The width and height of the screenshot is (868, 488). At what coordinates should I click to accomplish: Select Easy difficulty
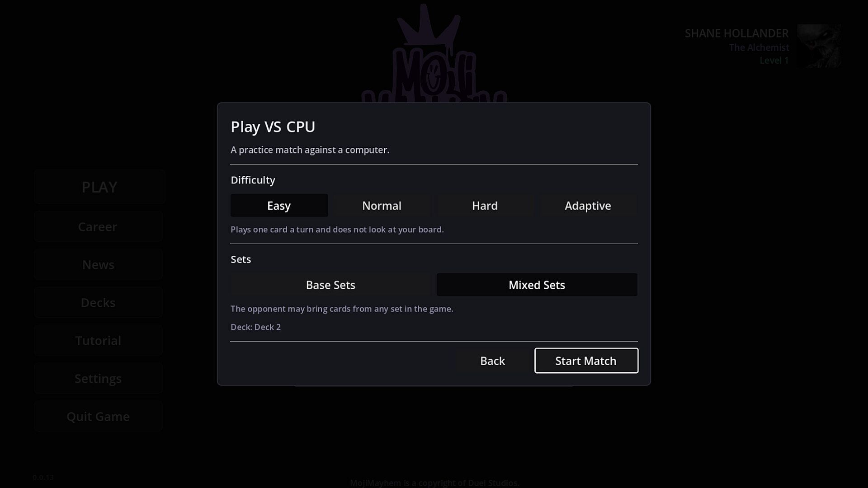(279, 206)
